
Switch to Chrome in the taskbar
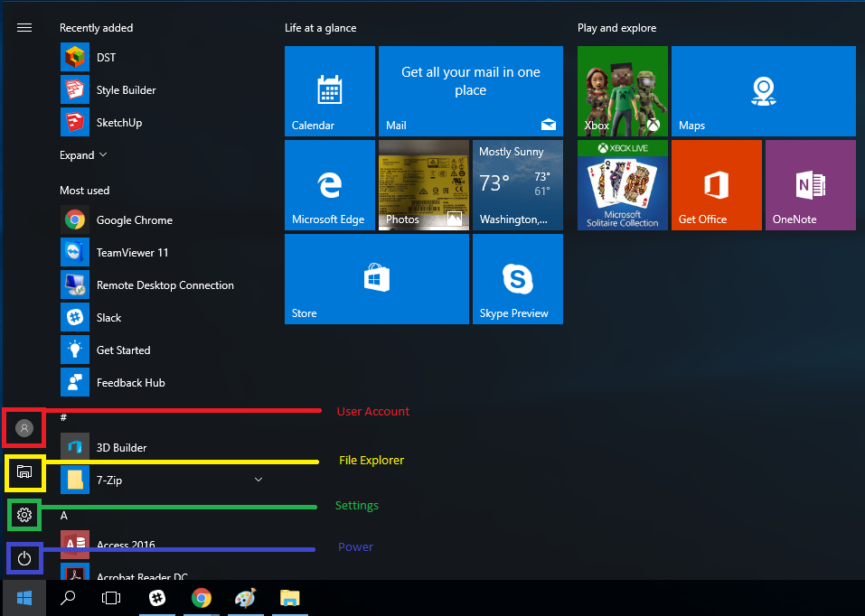tap(202, 598)
